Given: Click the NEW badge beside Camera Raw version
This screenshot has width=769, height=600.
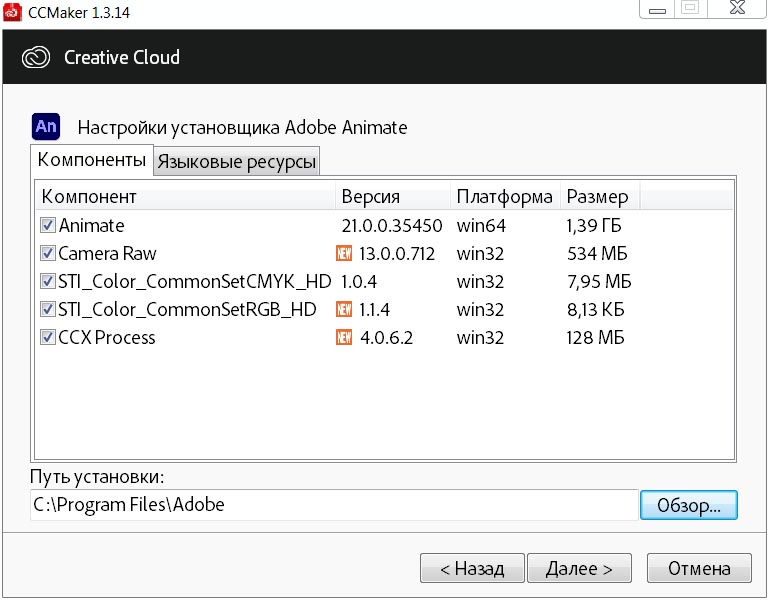Looking at the screenshot, I should [x=344, y=253].
